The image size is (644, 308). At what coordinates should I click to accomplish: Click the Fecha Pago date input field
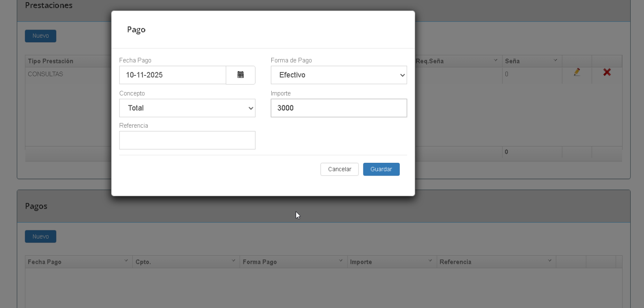[x=172, y=75]
